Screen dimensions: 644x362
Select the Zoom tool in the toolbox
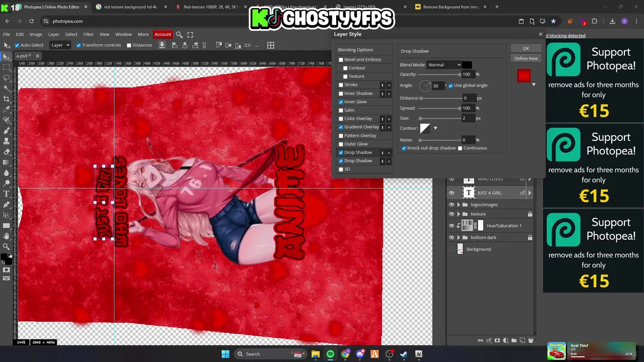[x=7, y=246]
